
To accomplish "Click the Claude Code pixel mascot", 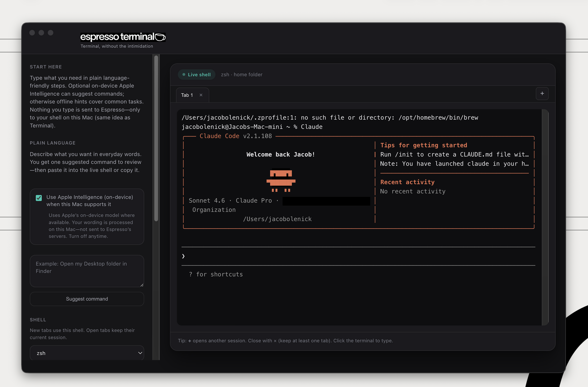I will [x=281, y=180].
